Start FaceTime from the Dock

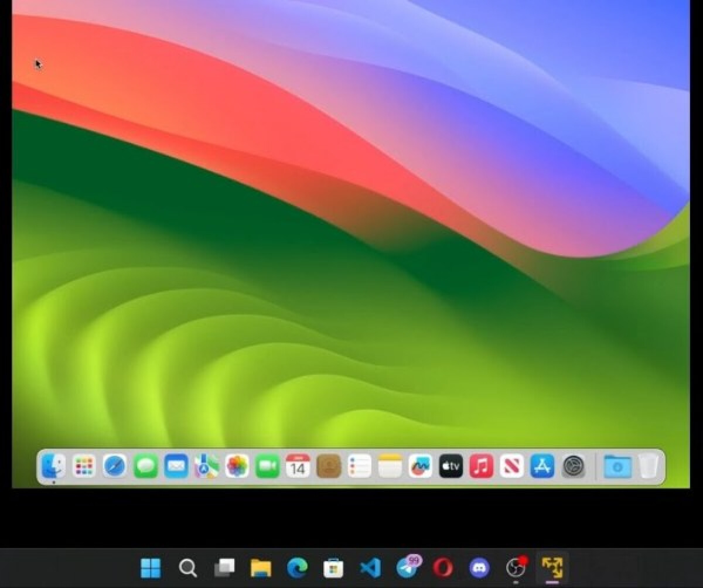(266, 467)
